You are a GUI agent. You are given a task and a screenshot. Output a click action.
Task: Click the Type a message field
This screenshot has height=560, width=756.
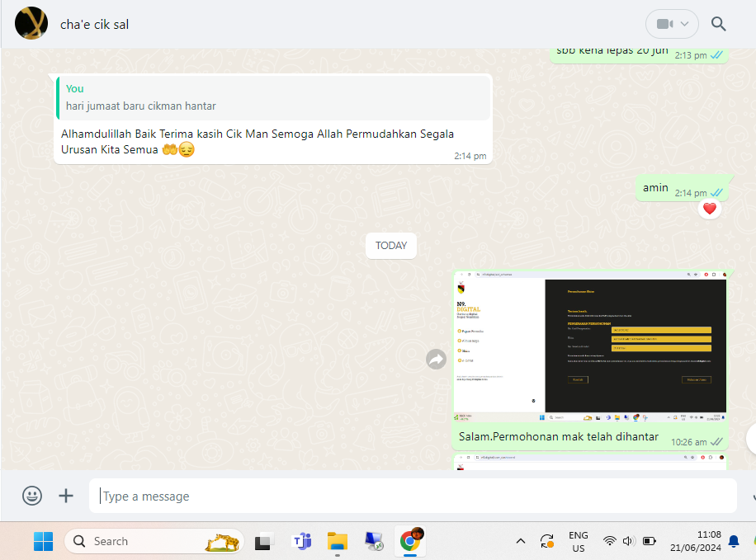pyautogui.click(x=413, y=496)
